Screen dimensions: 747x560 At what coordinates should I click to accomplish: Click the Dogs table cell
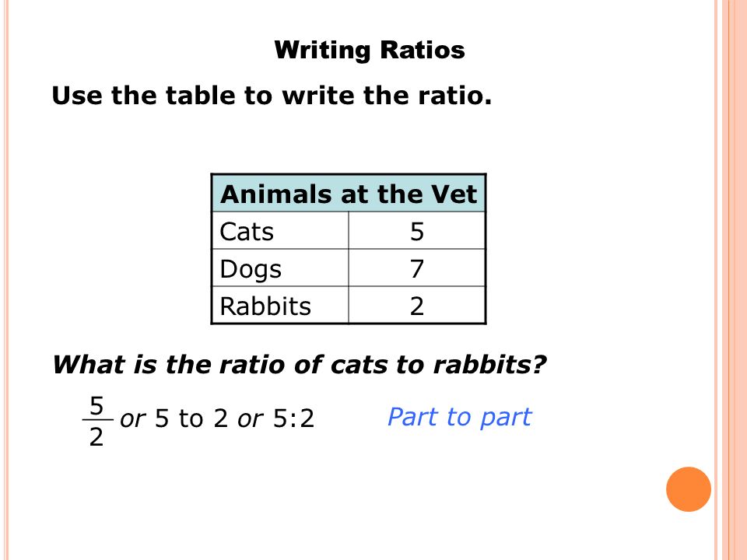280,268
